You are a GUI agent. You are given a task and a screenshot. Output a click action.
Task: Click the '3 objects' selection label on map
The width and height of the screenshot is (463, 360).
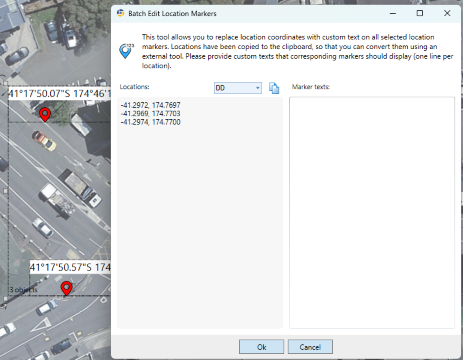pyautogui.click(x=23, y=290)
